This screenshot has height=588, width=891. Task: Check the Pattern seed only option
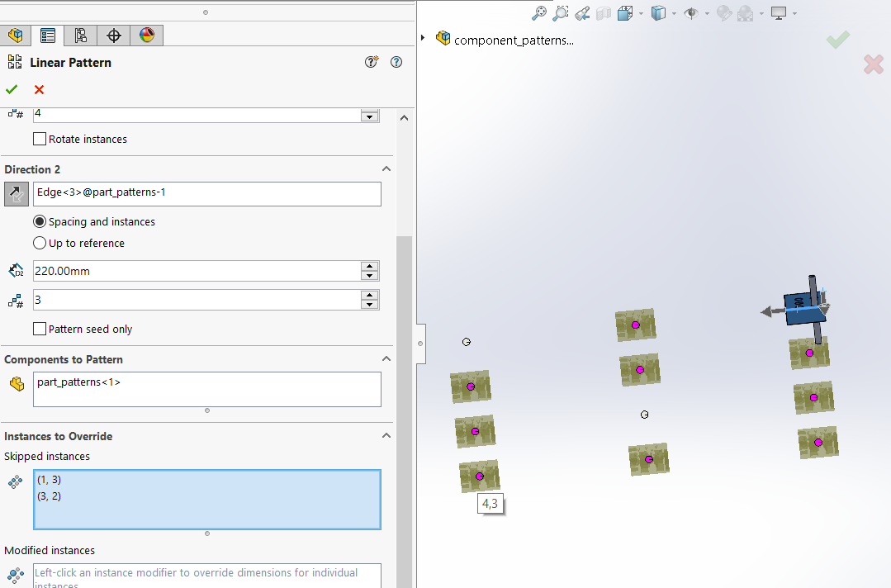[39, 329]
